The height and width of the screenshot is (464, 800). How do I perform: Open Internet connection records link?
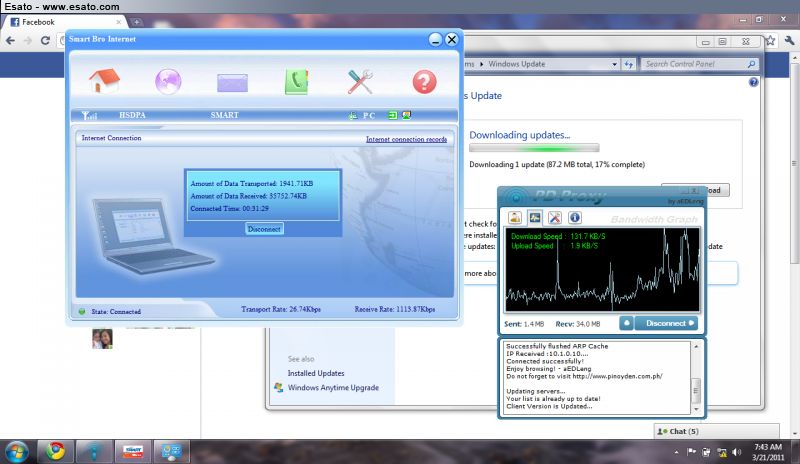(x=406, y=139)
